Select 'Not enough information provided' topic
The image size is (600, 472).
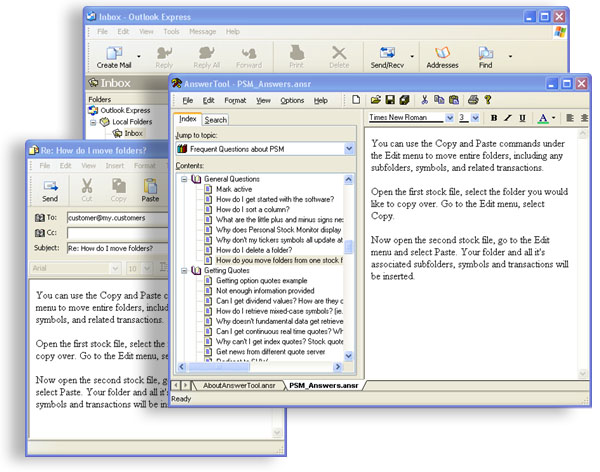[265, 291]
